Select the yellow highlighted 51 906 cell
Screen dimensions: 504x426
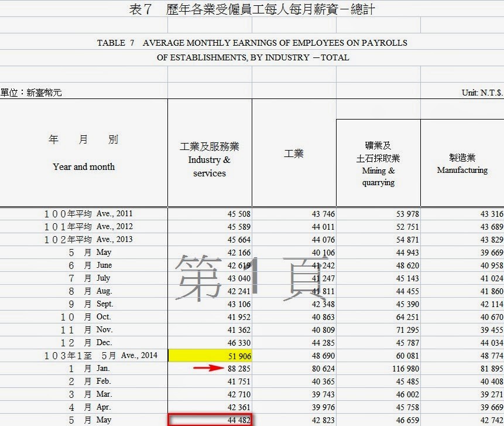[210, 356]
